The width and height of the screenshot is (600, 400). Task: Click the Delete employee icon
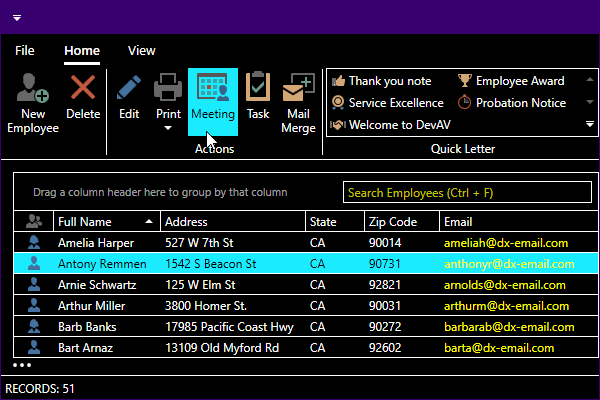(x=83, y=90)
